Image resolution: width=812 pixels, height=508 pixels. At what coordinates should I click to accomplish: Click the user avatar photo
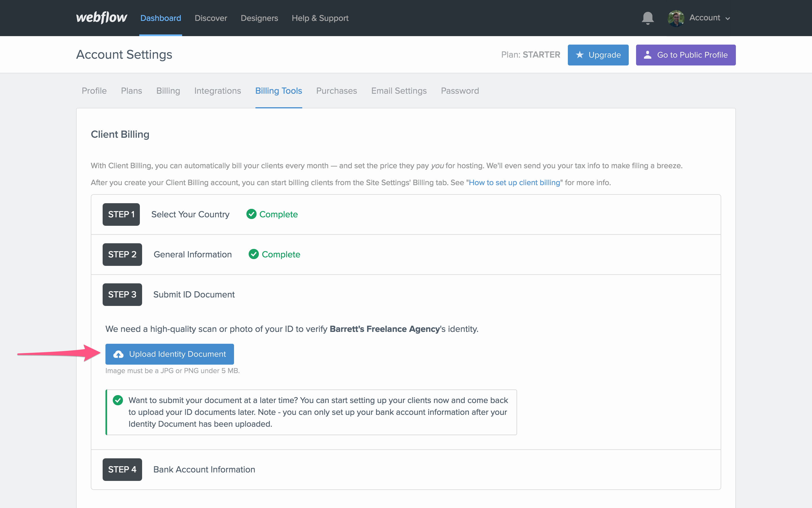[676, 18]
